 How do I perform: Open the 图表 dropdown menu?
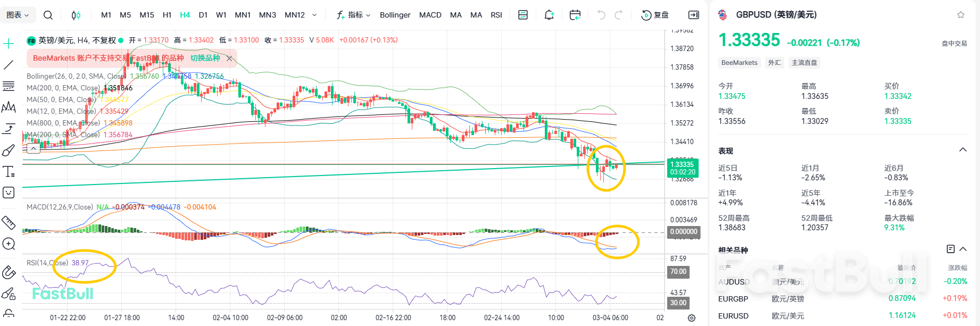pyautogui.click(x=18, y=15)
